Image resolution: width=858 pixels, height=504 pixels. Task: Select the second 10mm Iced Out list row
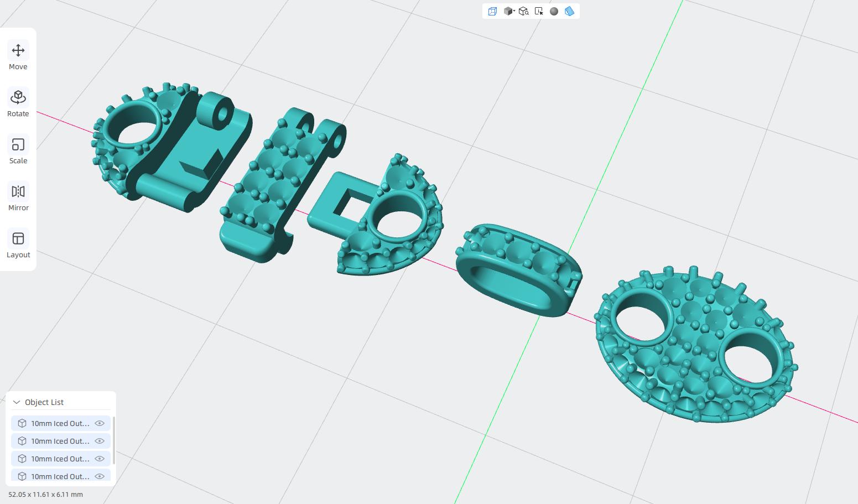click(x=61, y=441)
